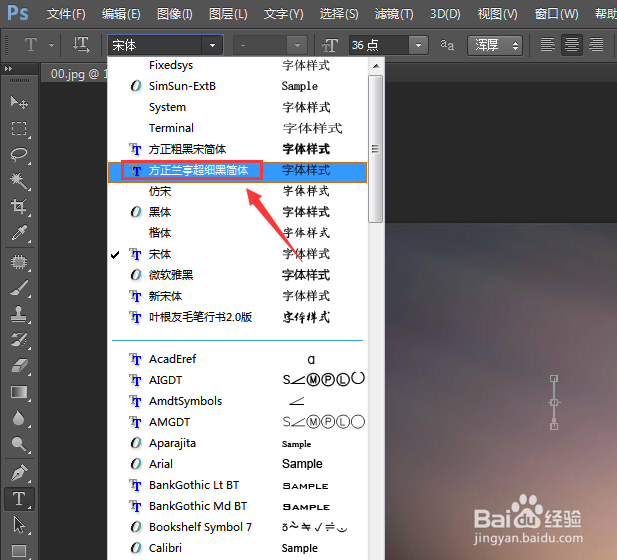Align text right
This screenshot has width=617, height=560.
tap(596, 44)
